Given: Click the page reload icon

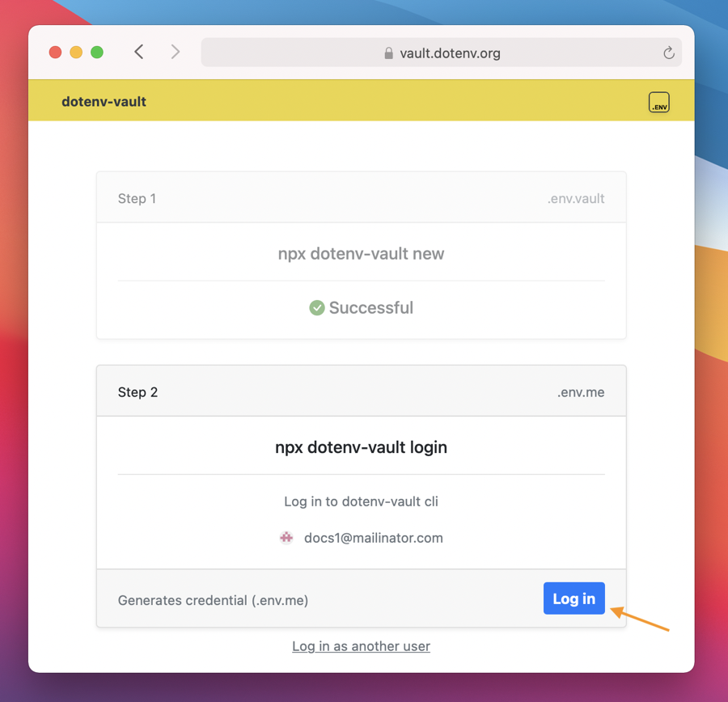Looking at the screenshot, I should 668,53.
